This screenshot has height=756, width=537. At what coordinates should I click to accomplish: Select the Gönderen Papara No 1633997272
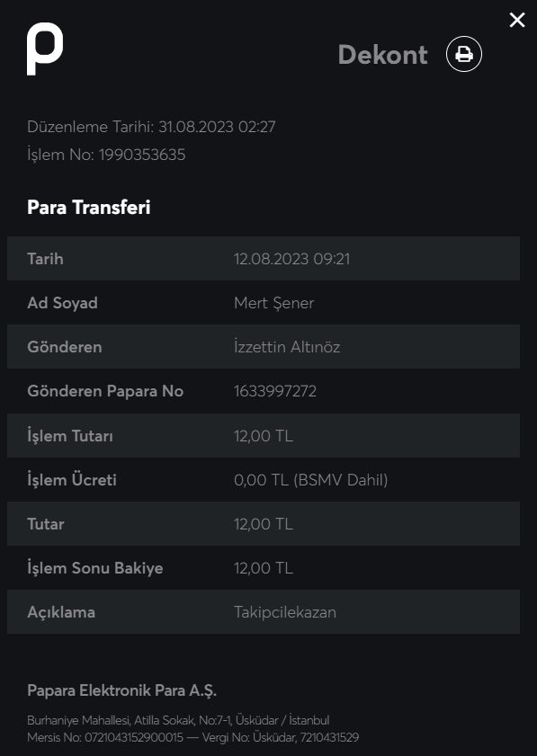[x=275, y=391]
